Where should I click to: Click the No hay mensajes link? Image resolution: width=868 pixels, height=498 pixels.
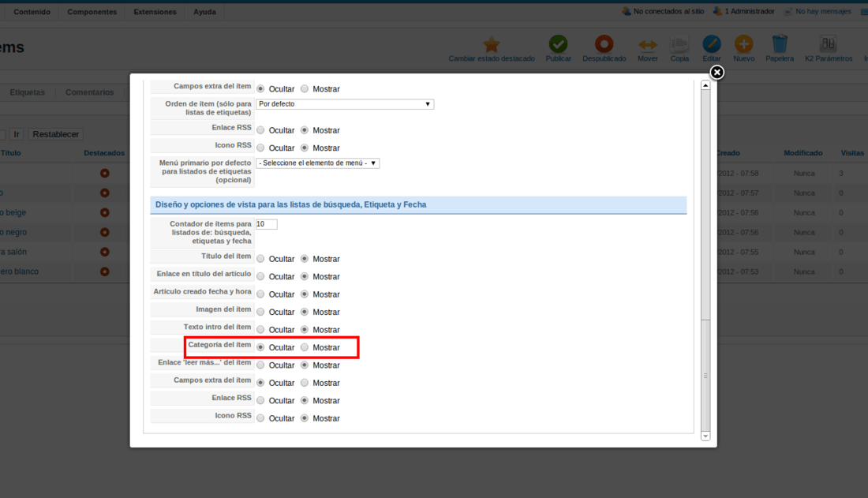823,11
